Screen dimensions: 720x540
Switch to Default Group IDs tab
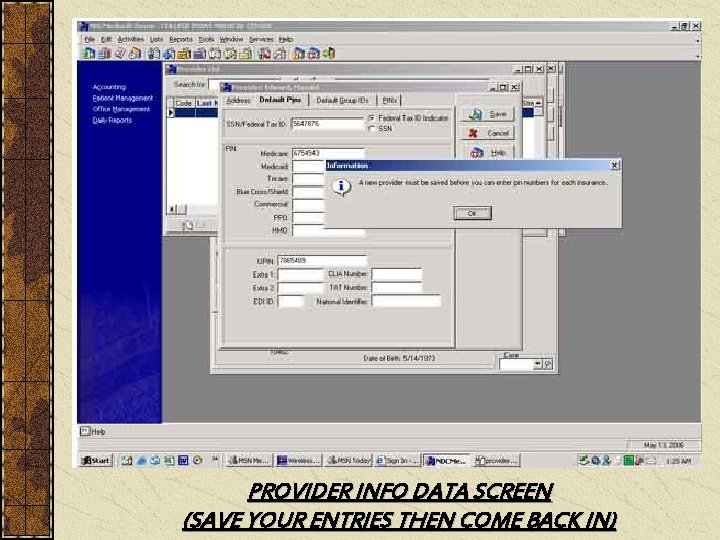(343, 100)
